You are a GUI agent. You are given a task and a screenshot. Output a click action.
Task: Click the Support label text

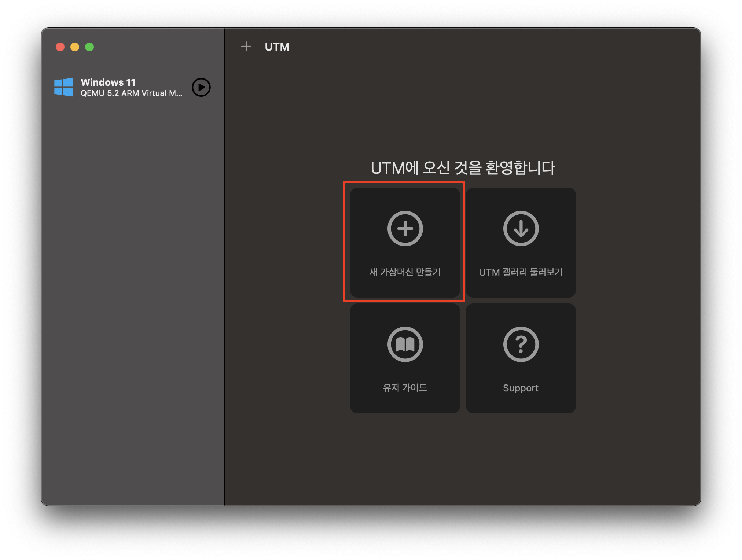(521, 388)
